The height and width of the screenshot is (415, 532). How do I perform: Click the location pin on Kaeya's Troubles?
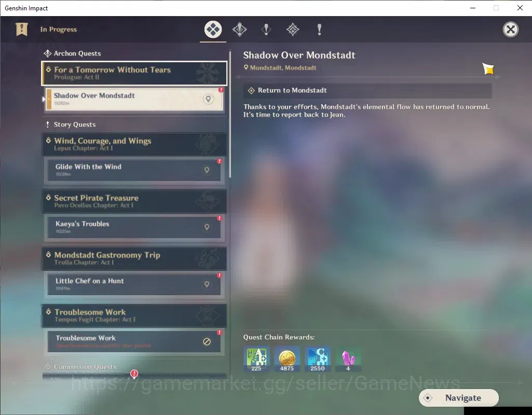coord(207,227)
